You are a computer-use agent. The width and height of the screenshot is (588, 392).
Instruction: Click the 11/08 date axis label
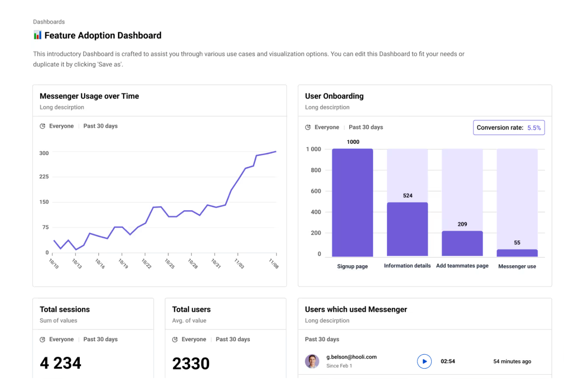coord(274,264)
